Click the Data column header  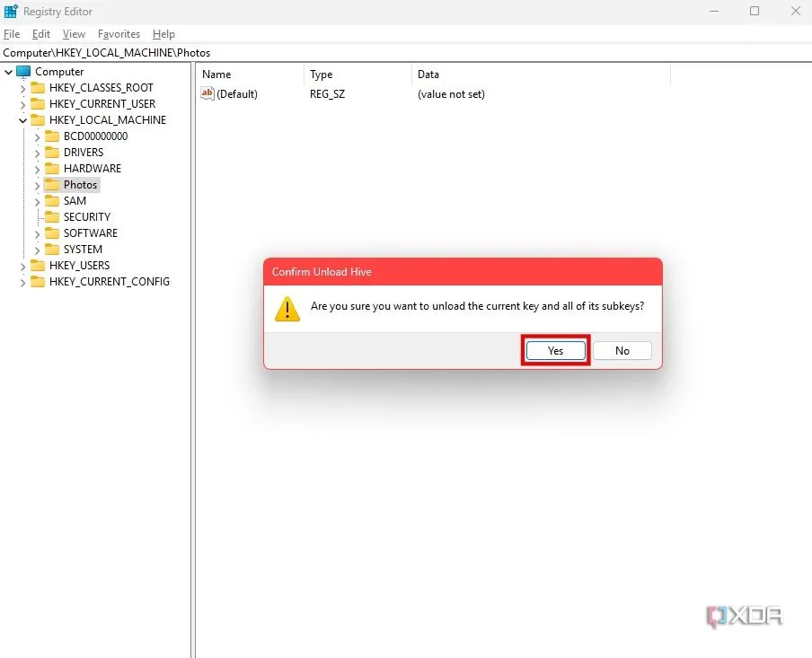(541, 74)
